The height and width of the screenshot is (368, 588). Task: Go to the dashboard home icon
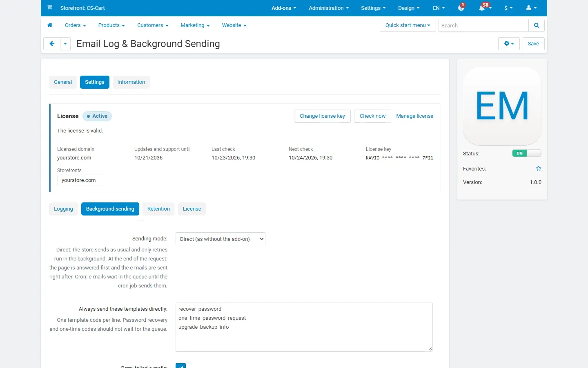50,25
